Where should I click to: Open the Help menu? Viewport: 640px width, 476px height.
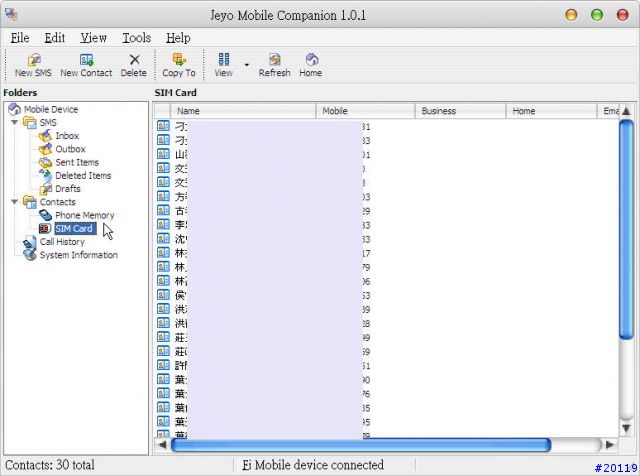pyautogui.click(x=178, y=38)
